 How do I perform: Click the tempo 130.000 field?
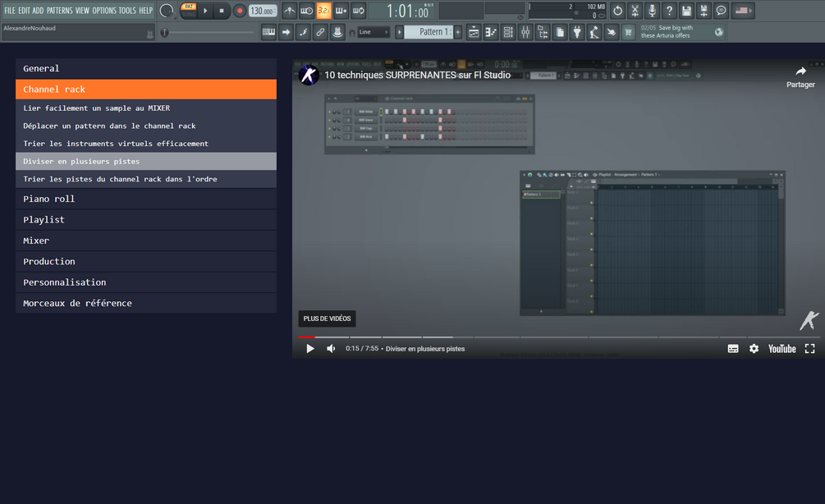point(263,11)
